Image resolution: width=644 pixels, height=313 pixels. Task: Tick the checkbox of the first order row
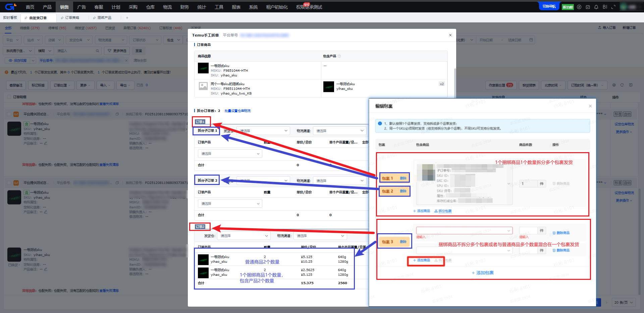click(x=9, y=114)
